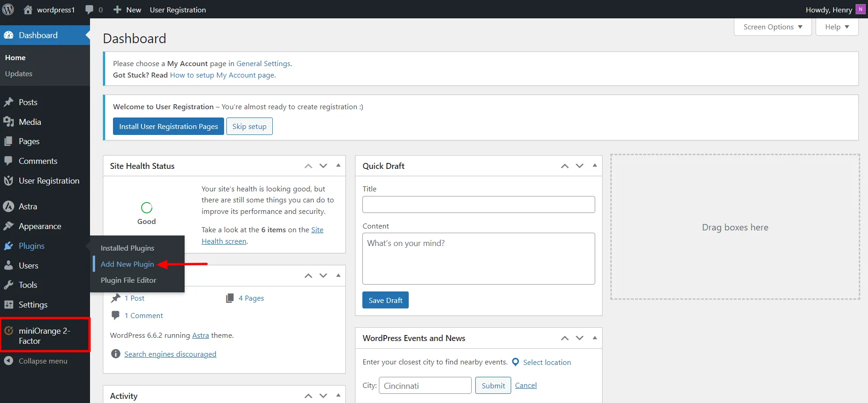The height and width of the screenshot is (403, 868).
Task: Select Add New Plugin submenu item
Action: 127,264
